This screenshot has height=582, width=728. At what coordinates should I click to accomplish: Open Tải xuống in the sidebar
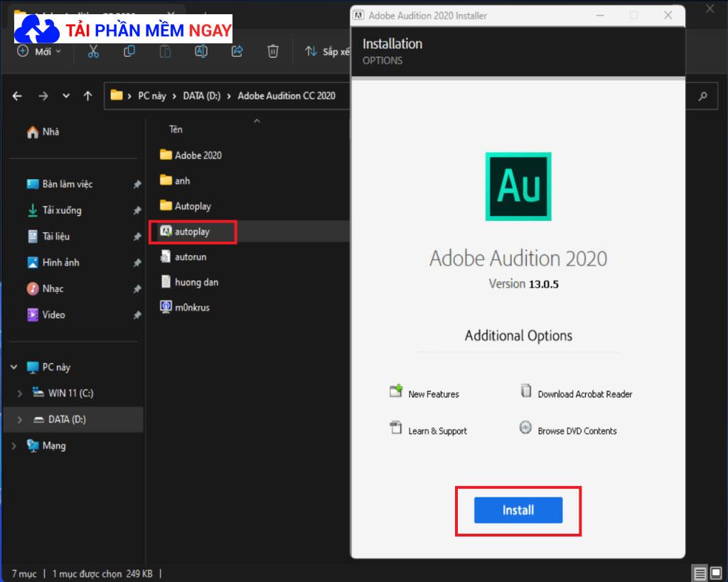pyautogui.click(x=54, y=210)
